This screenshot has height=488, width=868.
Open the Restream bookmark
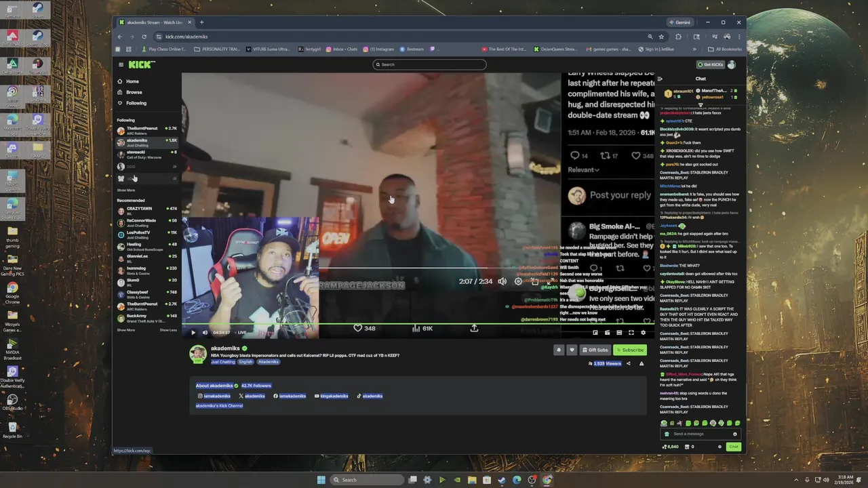tap(412, 49)
